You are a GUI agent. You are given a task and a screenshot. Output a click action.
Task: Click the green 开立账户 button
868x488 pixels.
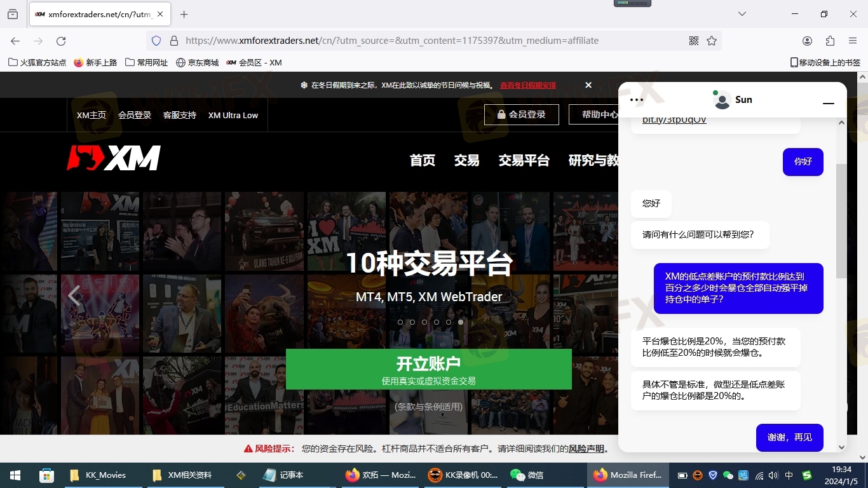click(429, 369)
